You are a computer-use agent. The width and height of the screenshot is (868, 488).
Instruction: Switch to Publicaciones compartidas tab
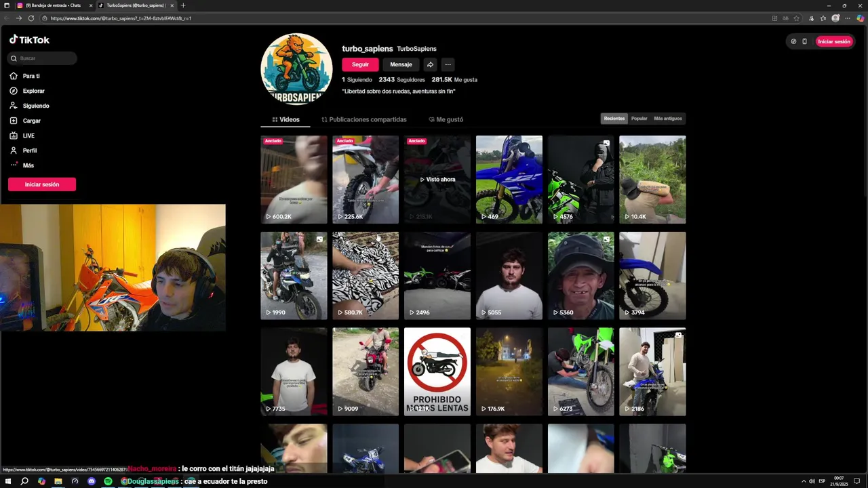tap(364, 119)
